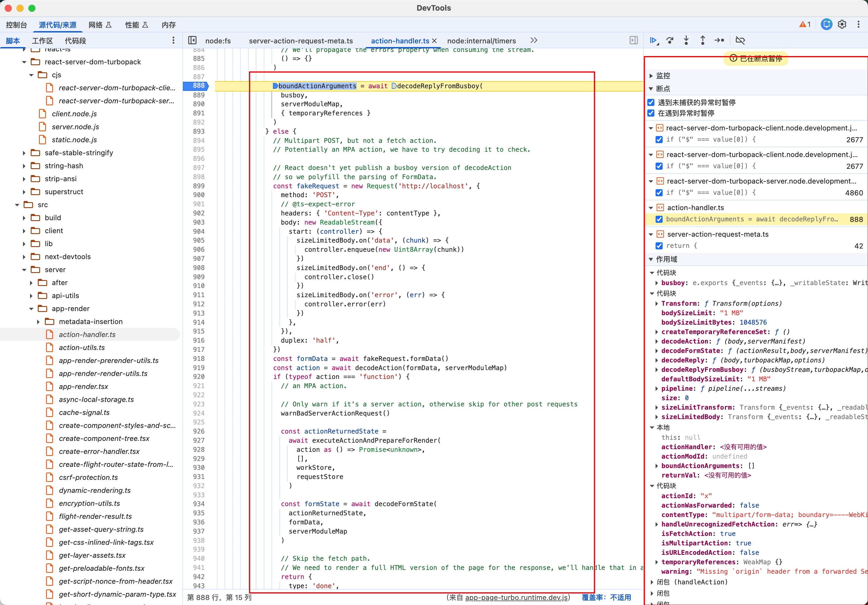This screenshot has height=605, width=868.
Task: Collapse the src folder
Action: 17,205
